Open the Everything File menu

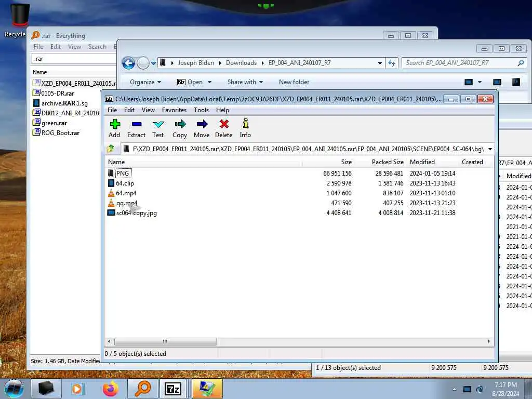pyautogui.click(x=38, y=47)
